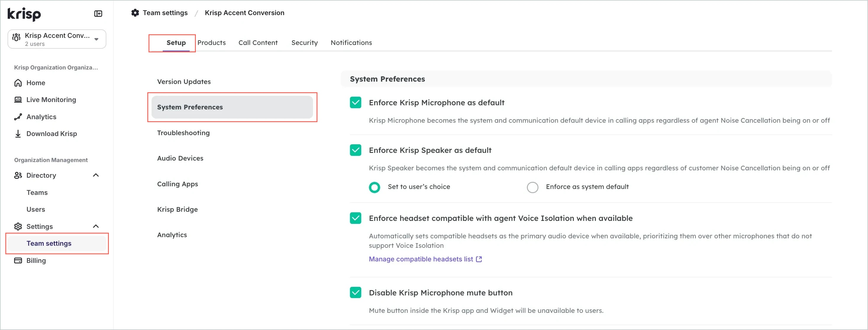Toggle Enforce headset compatible checkbox
This screenshot has height=330, width=868.
[x=356, y=218]
